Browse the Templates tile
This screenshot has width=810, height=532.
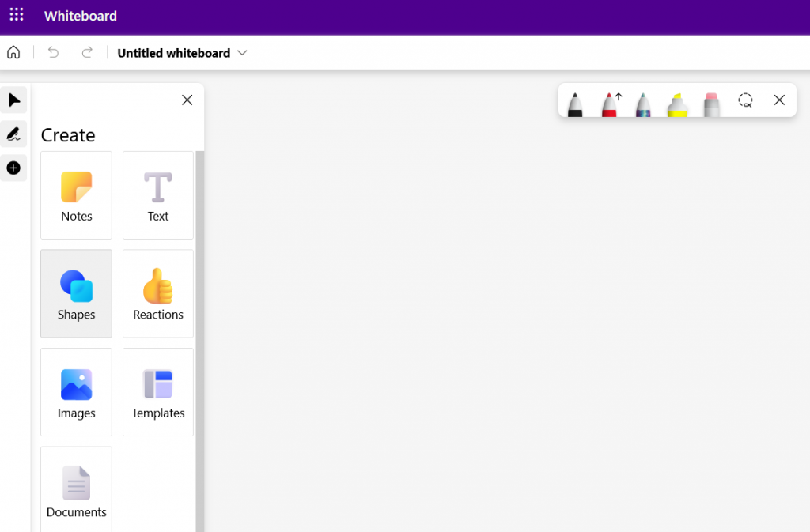(x=158, y=392)
